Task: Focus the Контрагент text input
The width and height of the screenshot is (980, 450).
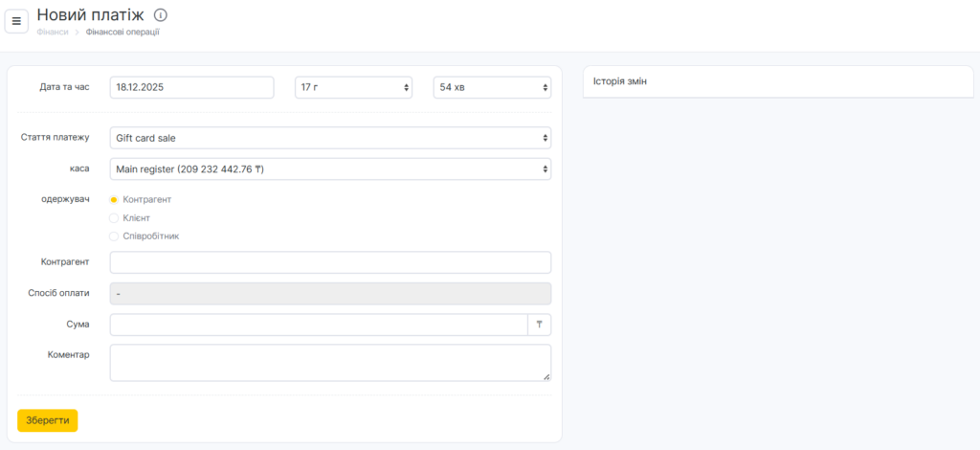Action: [x=330, y=262]
